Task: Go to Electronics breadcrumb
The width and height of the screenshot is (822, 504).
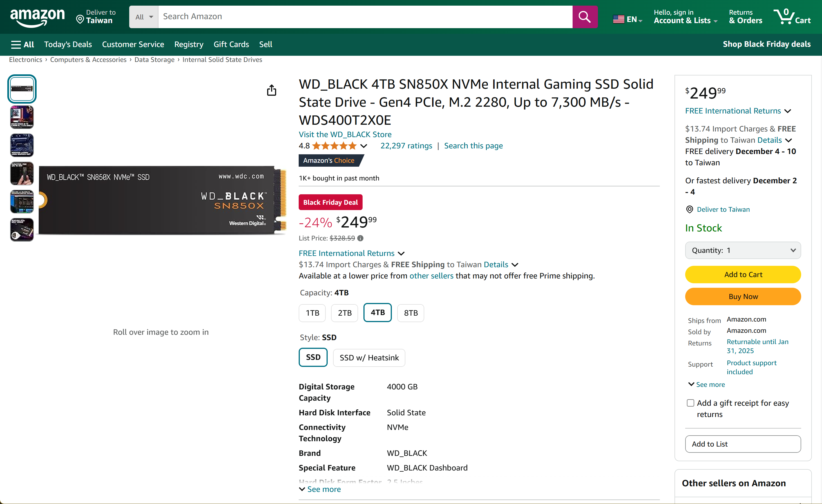Action: (x=26, y=60)
